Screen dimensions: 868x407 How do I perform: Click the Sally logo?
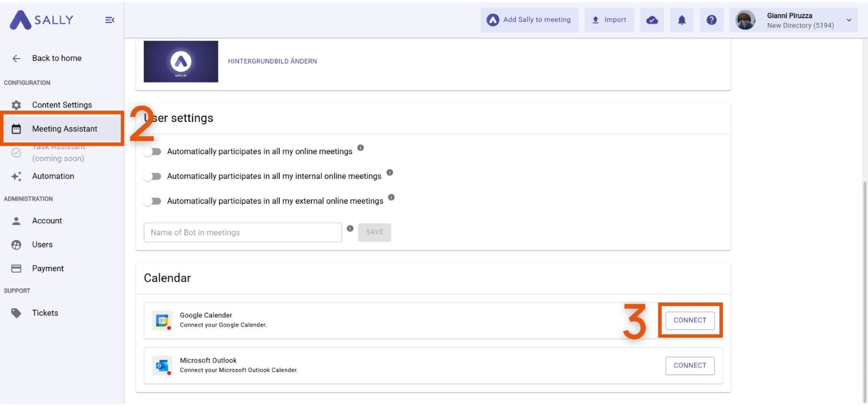coord(42,20)
